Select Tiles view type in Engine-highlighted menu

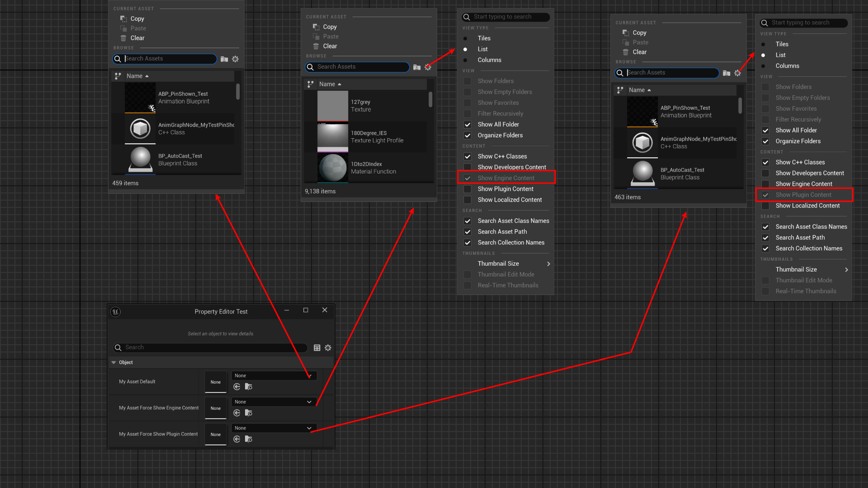click(484, 38)
